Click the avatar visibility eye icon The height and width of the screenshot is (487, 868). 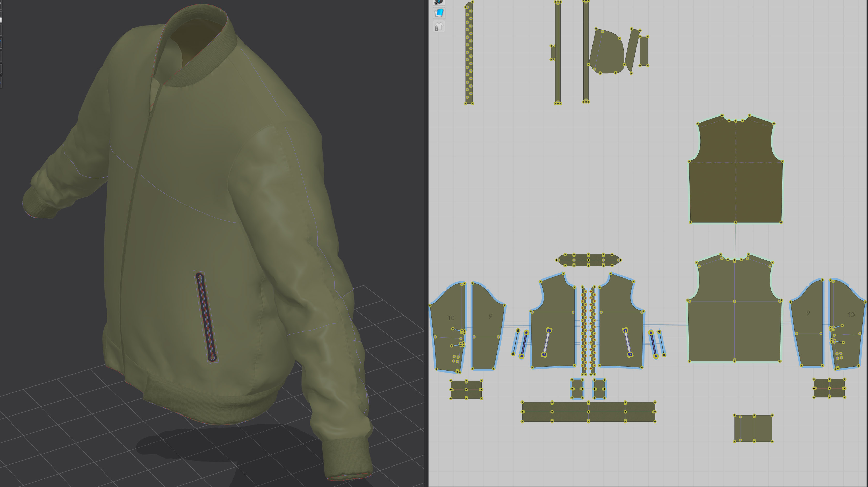point(439,2)
